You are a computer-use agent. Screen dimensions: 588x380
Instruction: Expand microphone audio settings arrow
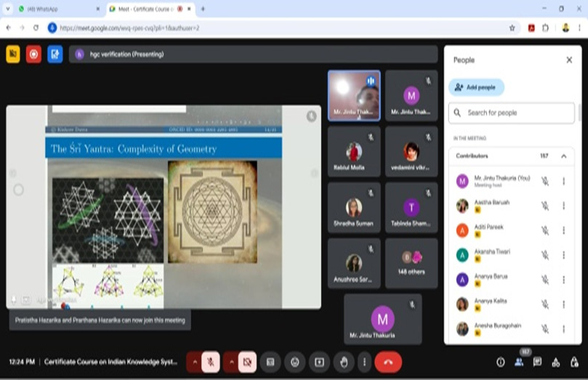click(x=193, y=361)
